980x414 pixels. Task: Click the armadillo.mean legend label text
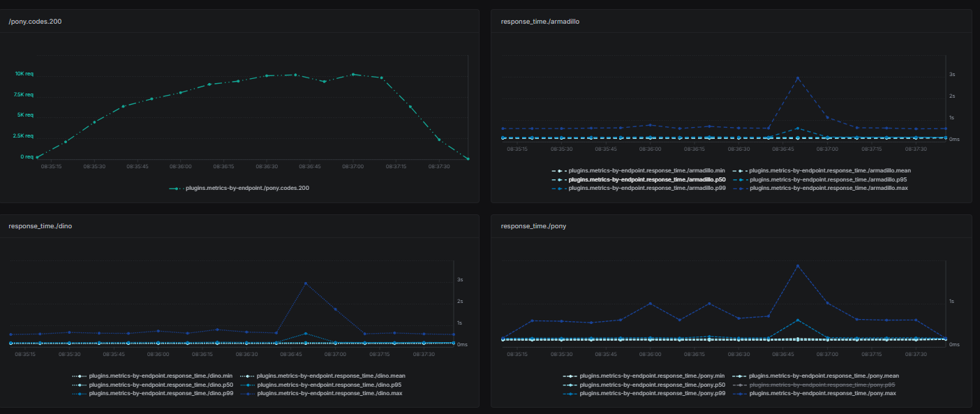pos(831,170)
